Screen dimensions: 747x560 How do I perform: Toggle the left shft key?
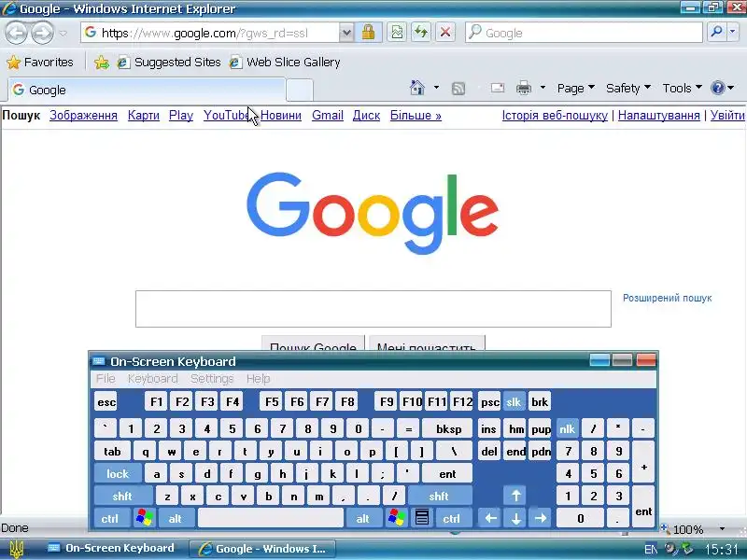122,497
